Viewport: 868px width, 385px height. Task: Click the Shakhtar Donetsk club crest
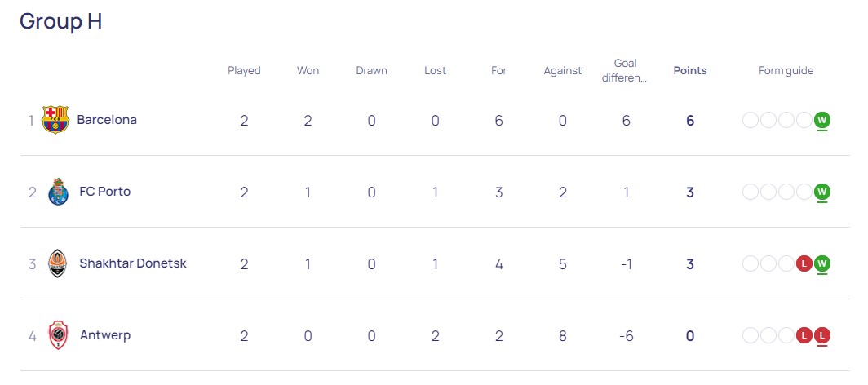(58, 263)
